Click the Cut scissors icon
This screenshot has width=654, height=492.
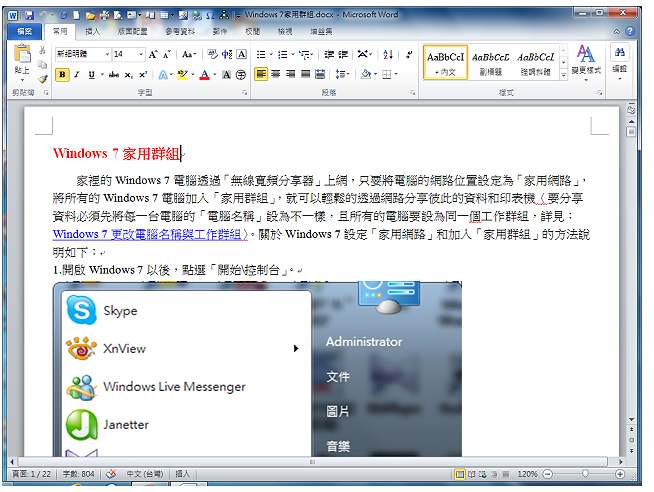pyautogui.click(x=42, y=50)
